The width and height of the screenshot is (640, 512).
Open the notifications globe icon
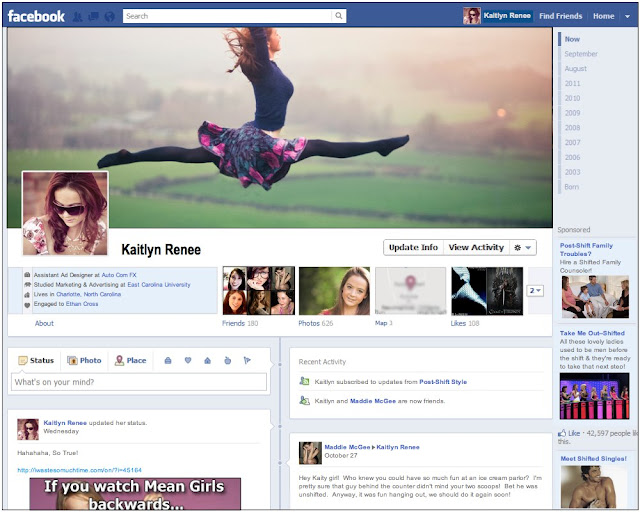pyautogui.click(x=109, y=16)
